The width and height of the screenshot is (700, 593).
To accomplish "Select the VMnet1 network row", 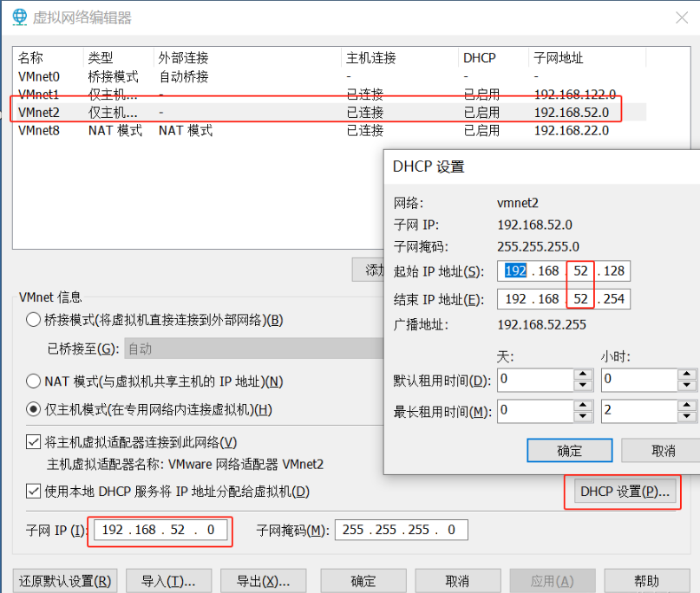I will (331, 94).
